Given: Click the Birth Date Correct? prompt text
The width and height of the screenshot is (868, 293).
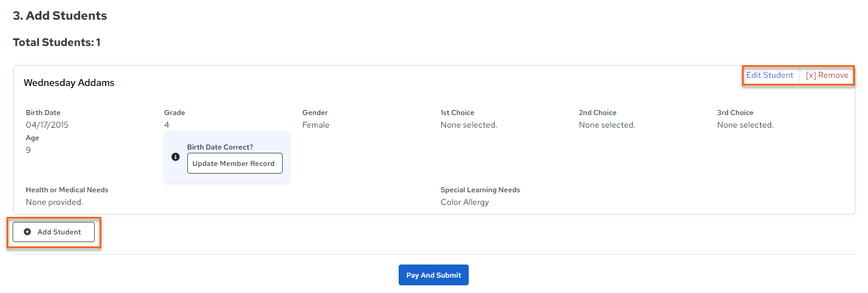Looking at the screenshot, I should point(220,147).
